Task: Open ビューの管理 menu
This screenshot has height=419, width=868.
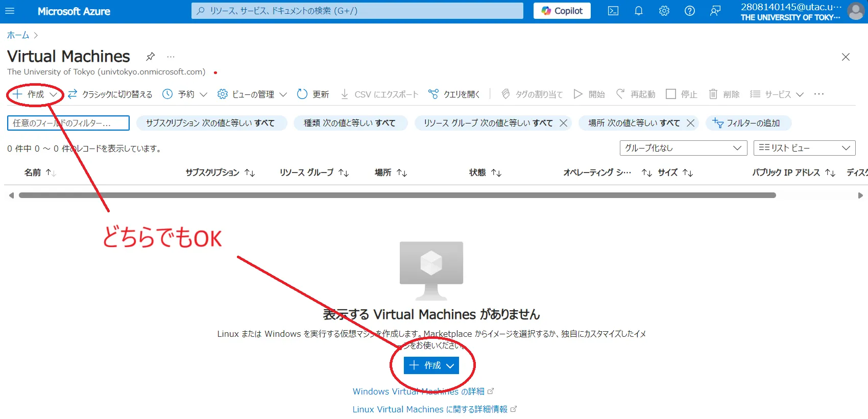Action: click(x=252, y=94)
